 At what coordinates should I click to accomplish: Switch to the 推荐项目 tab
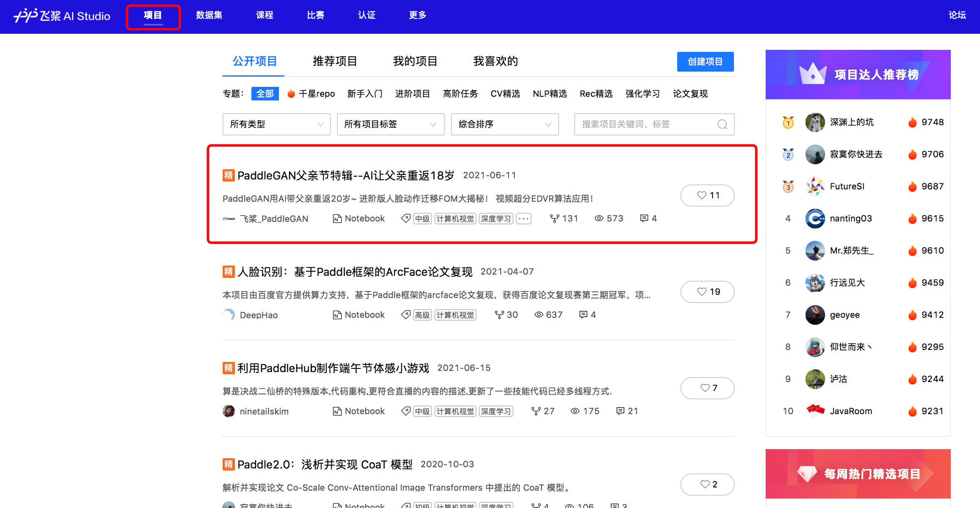[334, 61]
